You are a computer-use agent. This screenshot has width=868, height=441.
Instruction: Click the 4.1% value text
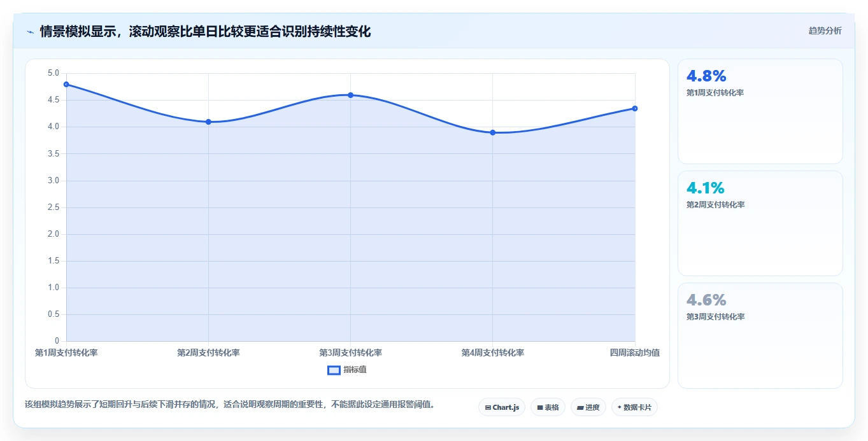pyautogui.click(x=706, y=188)
